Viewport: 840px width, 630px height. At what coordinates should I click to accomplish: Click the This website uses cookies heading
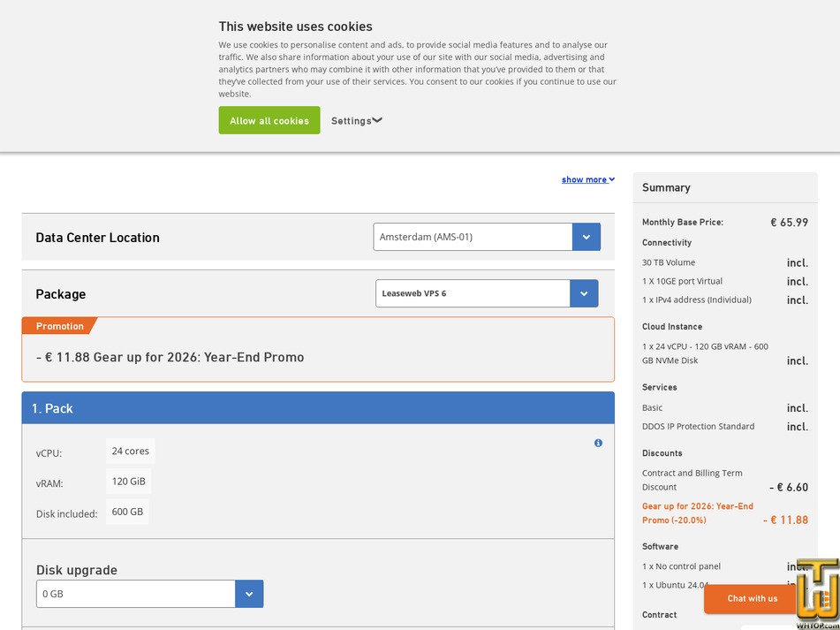(x=295, y=27)
